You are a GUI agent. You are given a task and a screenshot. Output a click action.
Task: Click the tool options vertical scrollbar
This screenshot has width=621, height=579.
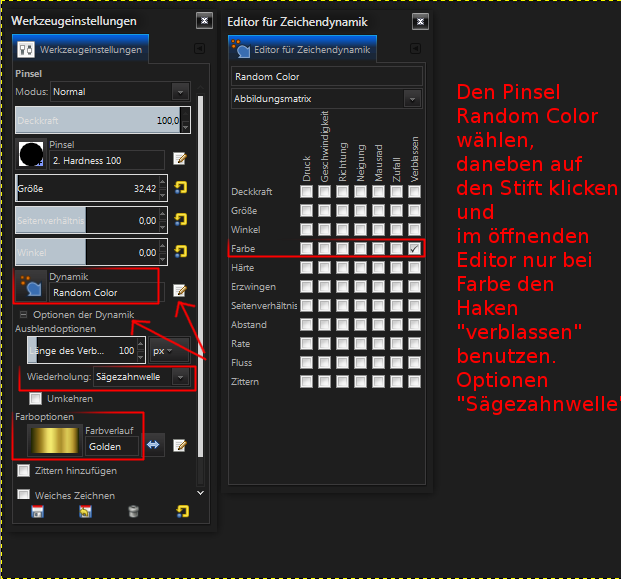pos(200,276)
